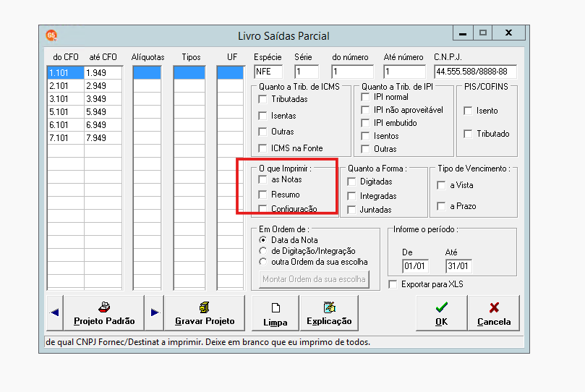Open the Explicação help button

(x=329, y=313)
